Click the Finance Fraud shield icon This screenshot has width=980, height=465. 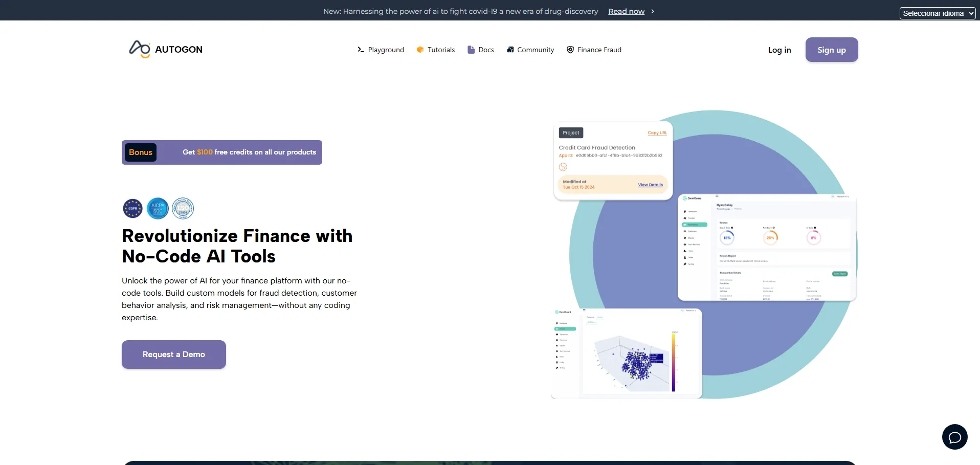(570, 50)
